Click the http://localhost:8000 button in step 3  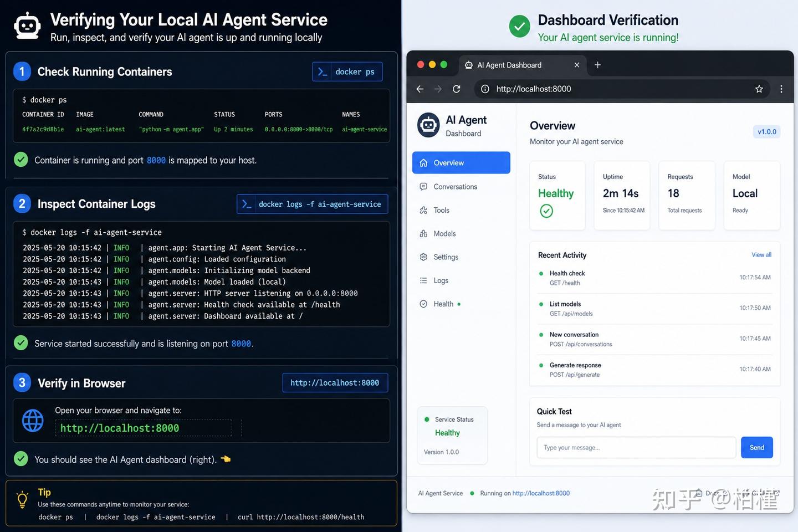pos(335,383)
